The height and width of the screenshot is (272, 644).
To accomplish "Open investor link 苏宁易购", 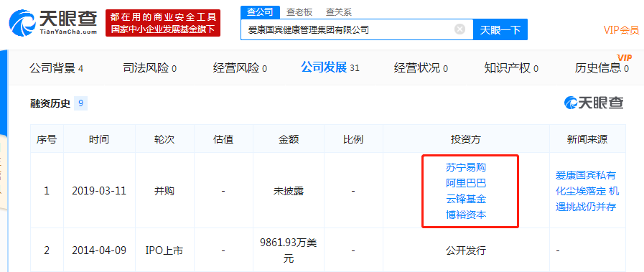I will pos(466,167).
